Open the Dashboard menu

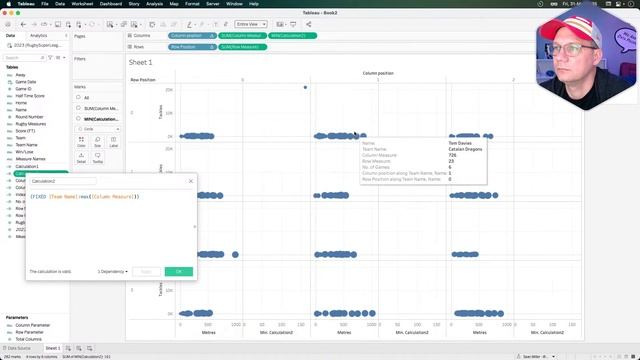[111, 4]
